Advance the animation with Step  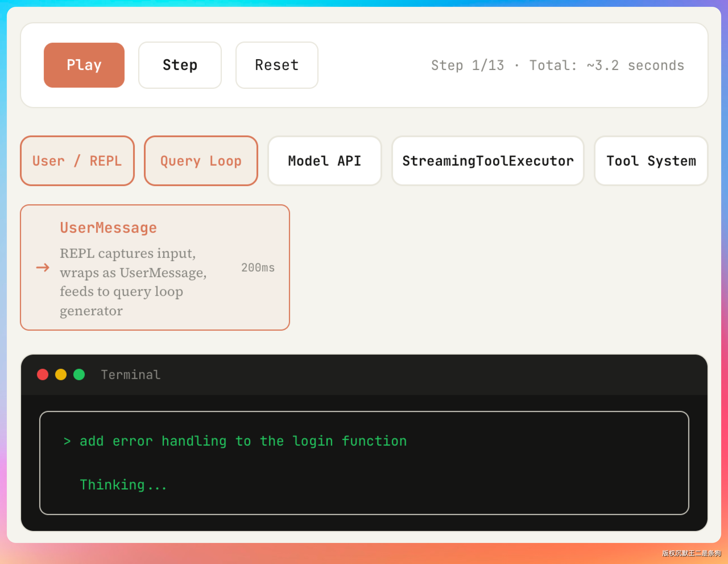180,65
